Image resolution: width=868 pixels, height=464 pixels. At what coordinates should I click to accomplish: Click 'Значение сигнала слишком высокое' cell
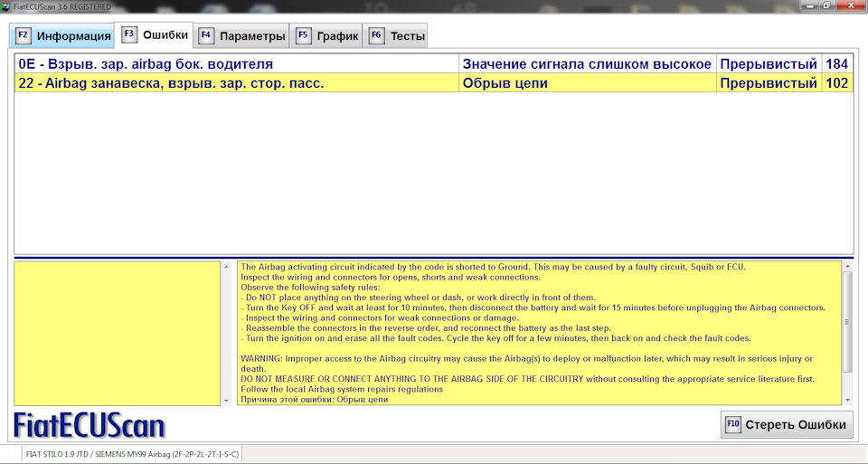tap(588, 63)
